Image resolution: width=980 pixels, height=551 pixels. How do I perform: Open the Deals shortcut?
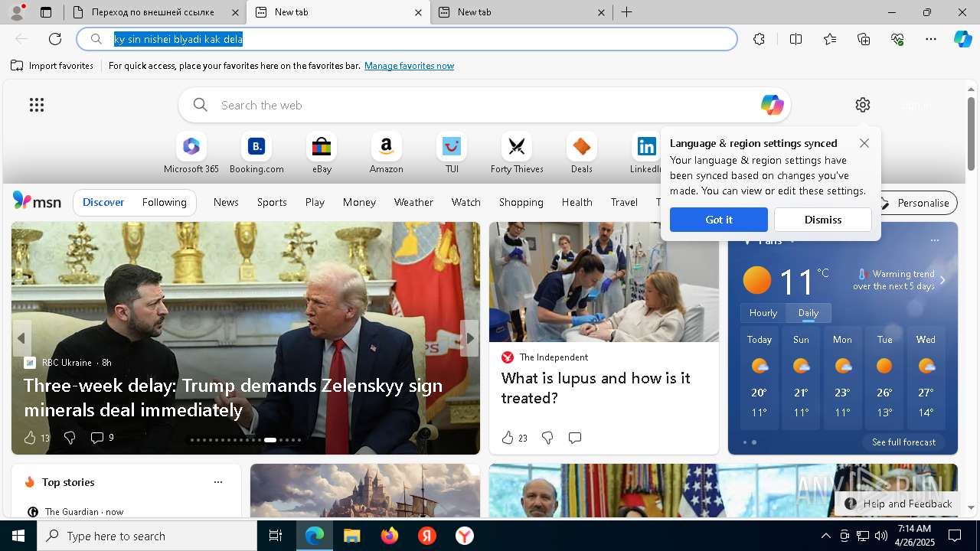(582, 153)
